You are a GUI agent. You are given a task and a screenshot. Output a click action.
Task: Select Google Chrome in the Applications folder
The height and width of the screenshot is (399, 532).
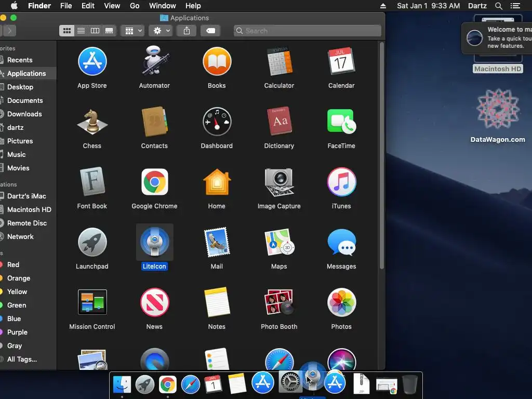(154, 182)
